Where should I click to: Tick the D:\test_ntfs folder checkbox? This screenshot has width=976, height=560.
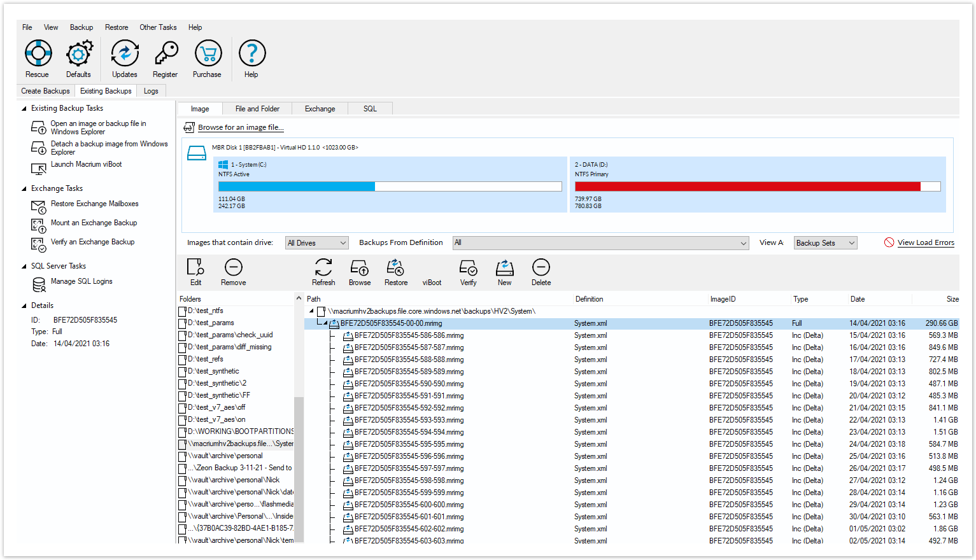point(182,311)
